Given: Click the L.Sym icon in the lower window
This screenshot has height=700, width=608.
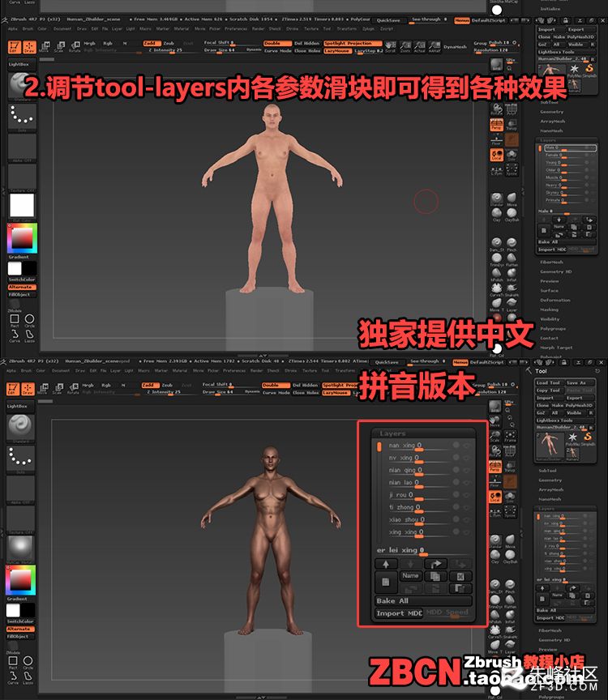Looking at the screenshot, I should 495,511.
